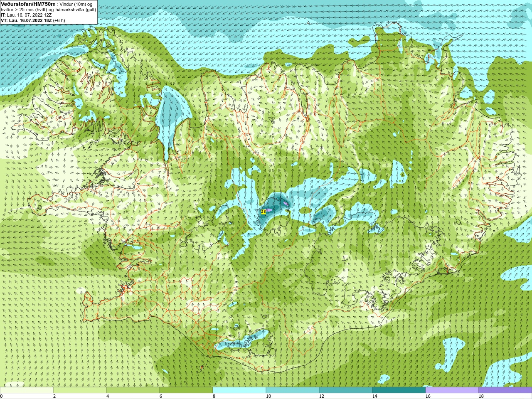The image size is (532, 399).
Task: Click the pale yellow 0–2 m/s legend swatch
Action: click(x=27, y=390)
